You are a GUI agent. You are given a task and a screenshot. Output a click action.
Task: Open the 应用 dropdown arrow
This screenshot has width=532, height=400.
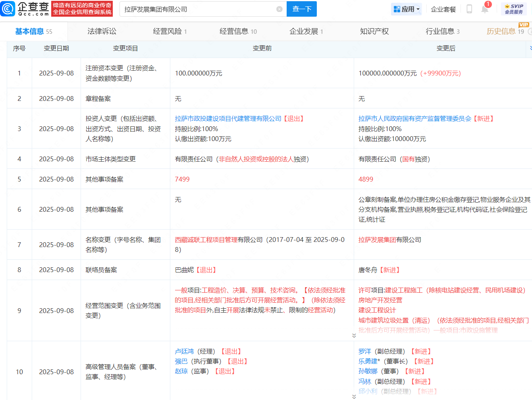[418, 9]
